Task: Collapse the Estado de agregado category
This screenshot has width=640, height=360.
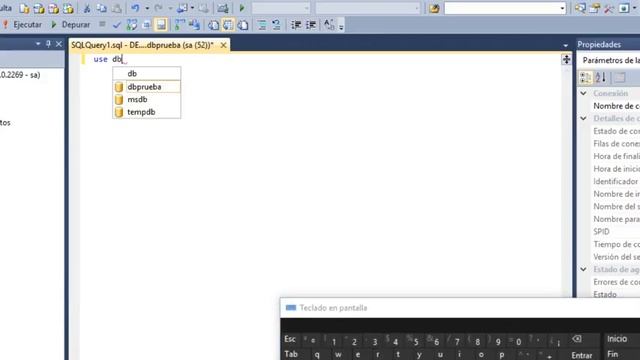Action: pyautogui.click(x=584, y=269)
